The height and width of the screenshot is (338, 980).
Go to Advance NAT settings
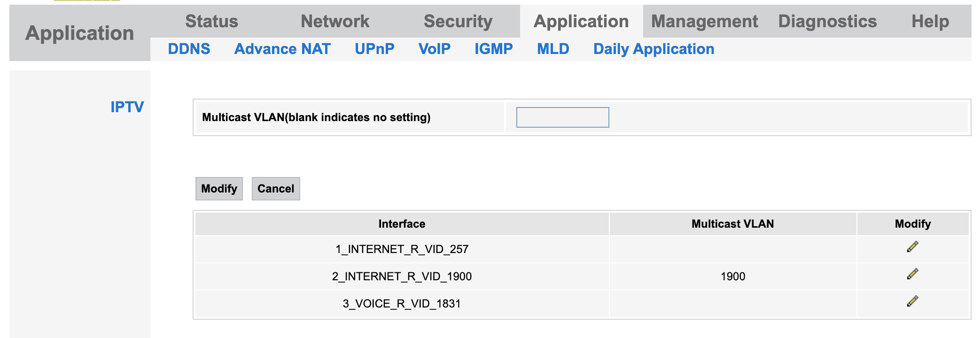click(282, 49)
